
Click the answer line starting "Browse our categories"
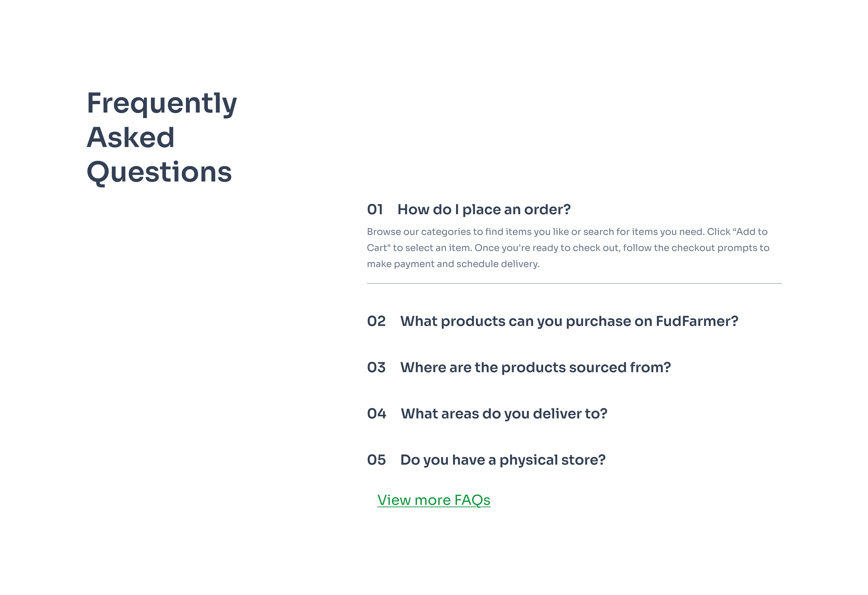click(567, 232)
